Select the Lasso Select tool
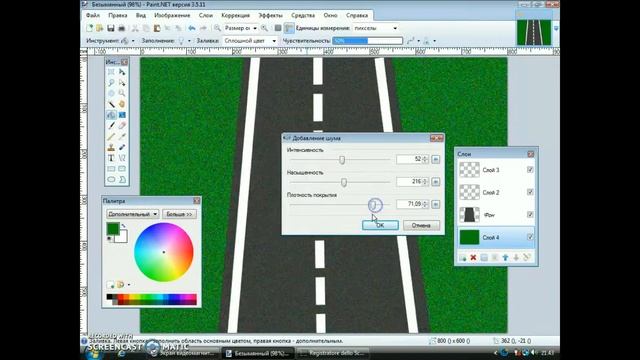 coord(111,82)
